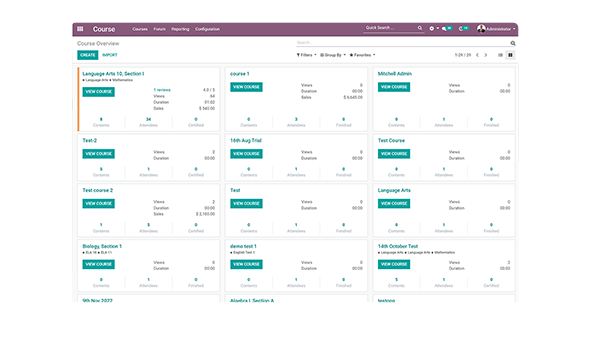590x360 pixels.
Task: Open Contents count on Test-2 card
Action: (101, 172)
